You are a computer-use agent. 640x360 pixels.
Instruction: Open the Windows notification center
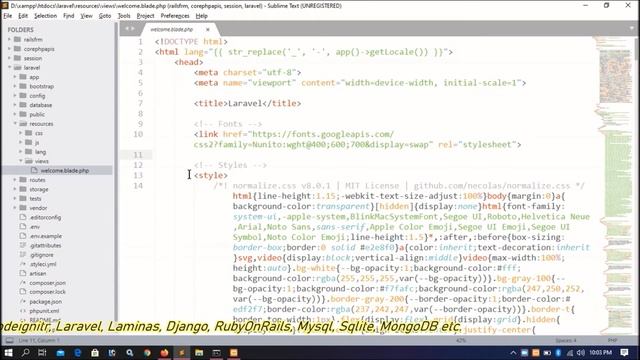click(x=624, y=353)
